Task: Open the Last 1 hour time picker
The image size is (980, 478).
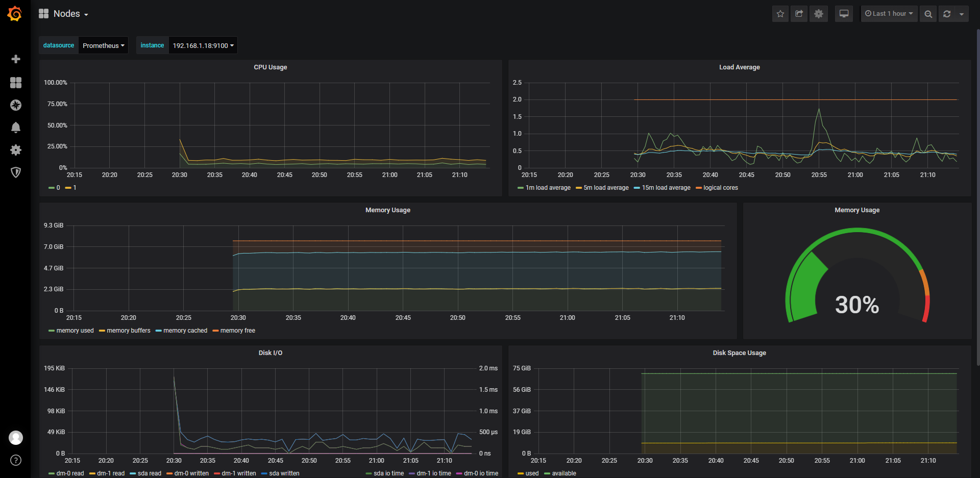Action: [x=889, y=14]
